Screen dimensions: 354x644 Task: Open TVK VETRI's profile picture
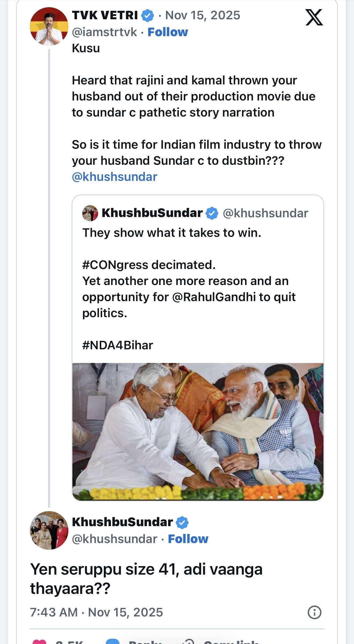[49, 27]
